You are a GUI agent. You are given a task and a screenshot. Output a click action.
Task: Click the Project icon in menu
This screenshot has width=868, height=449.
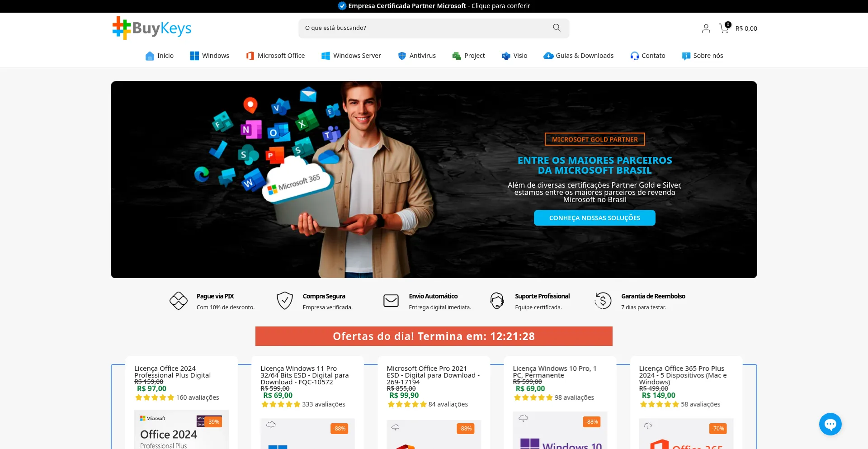pos(457,56)
